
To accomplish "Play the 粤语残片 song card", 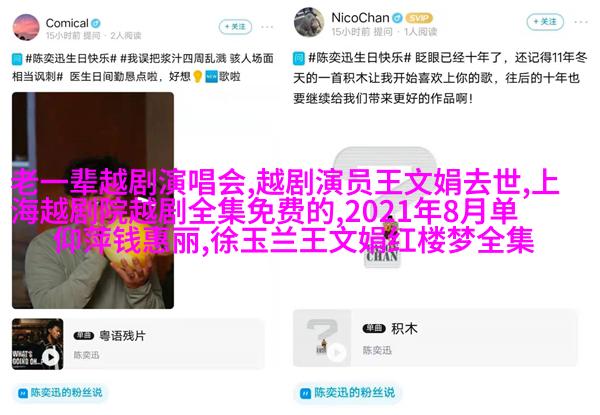I will 51,357.
